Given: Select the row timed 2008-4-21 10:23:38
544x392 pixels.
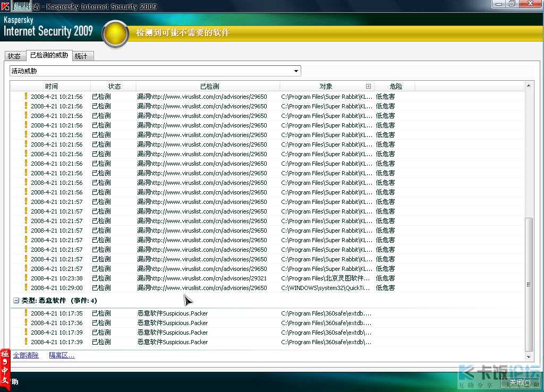Looking at the screenshot, I should pyautogui.click(x=267, y=278).
